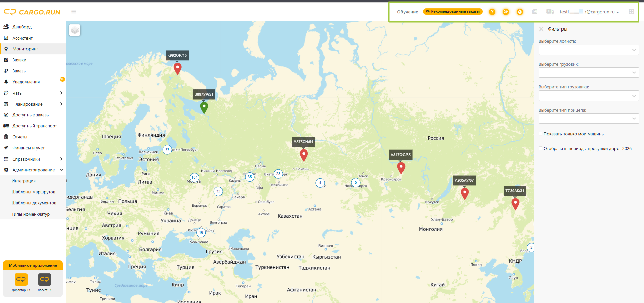Open Заказы in sidebar
The height and width of the screenshot is (303, 644).
click(x=33, y=71)
